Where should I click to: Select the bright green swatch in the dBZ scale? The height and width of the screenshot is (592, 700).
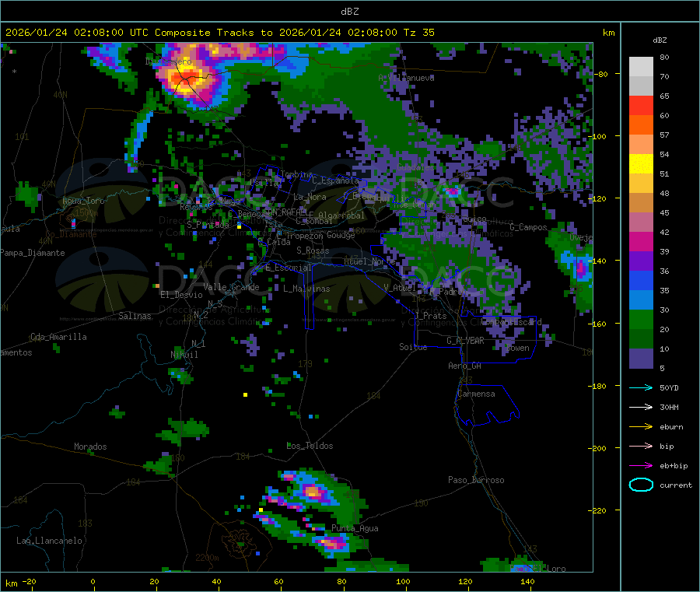pyautogui.click(x=641, y=319)
